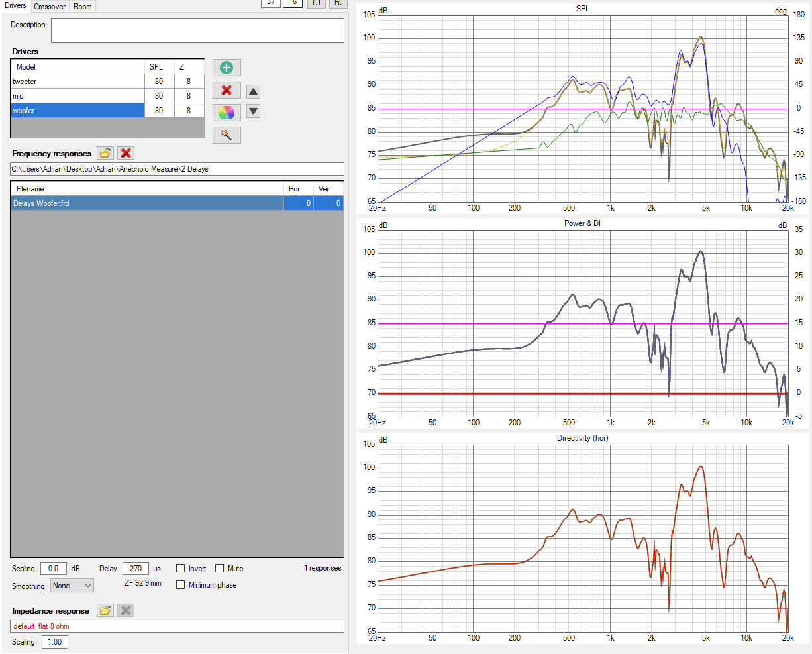Screen dimensions: 812x654
Task: Toggle the Invert checkbox
Action: [x=180, y=569]
